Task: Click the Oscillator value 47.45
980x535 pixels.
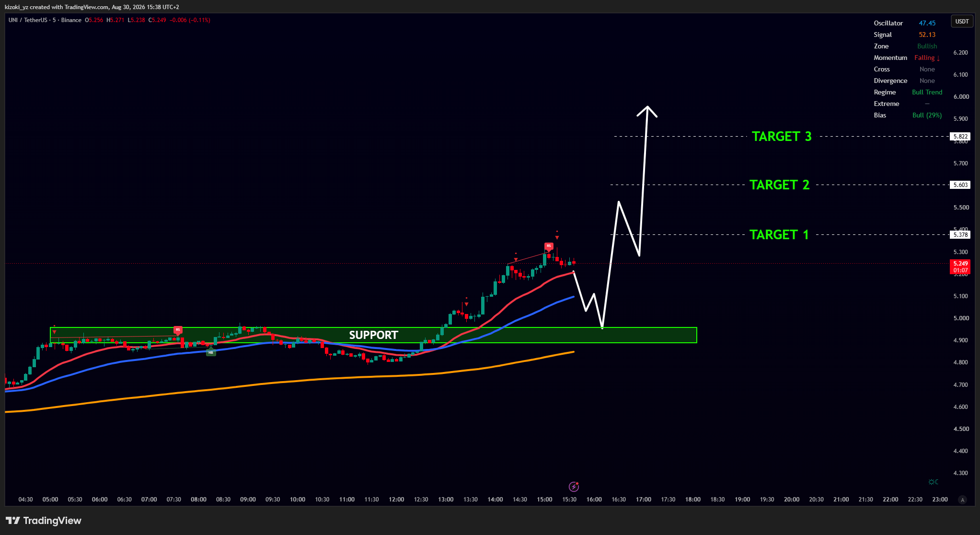Action: pos(927,23)
